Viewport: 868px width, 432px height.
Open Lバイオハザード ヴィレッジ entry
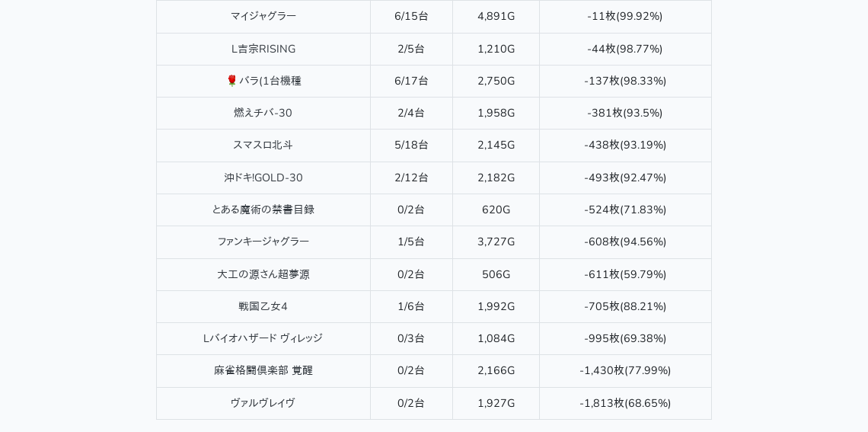(263, 338)
